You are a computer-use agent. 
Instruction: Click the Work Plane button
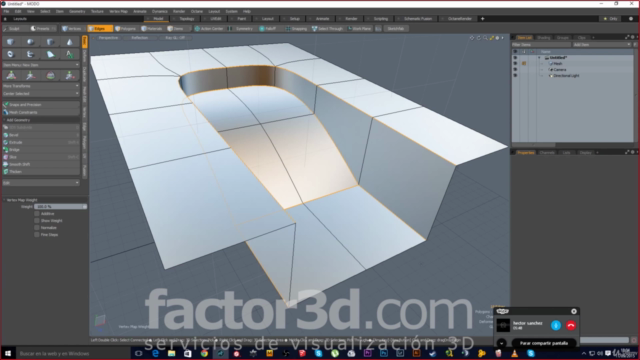click(x=359, y=29)
